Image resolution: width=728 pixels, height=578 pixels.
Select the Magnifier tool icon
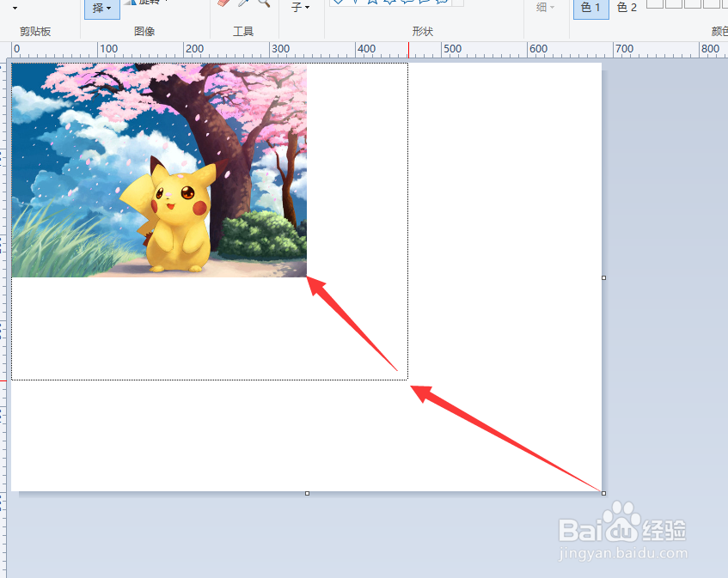[x=264, y=3]
